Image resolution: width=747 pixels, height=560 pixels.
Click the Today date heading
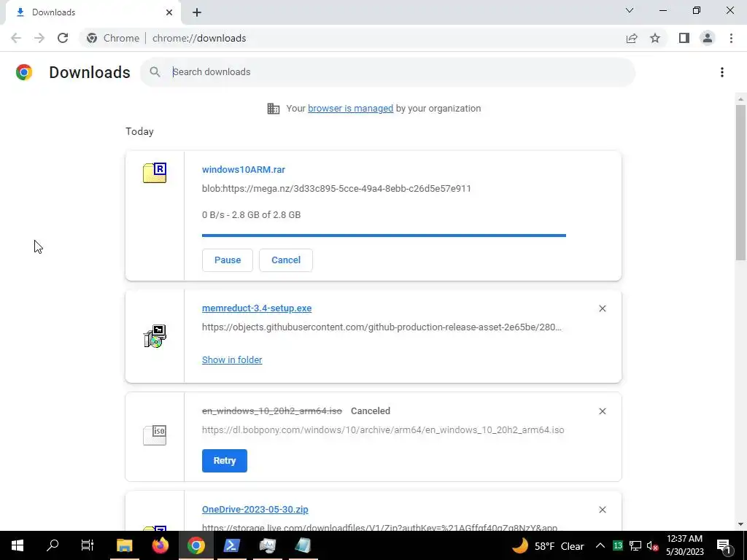tap(139, 131)
